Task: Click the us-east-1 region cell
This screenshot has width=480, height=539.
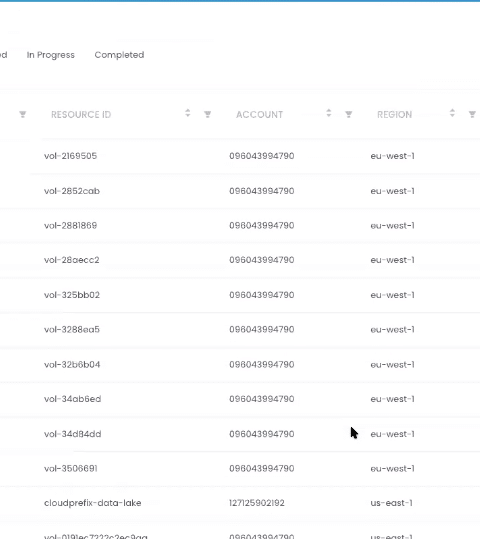Action: 391,503
